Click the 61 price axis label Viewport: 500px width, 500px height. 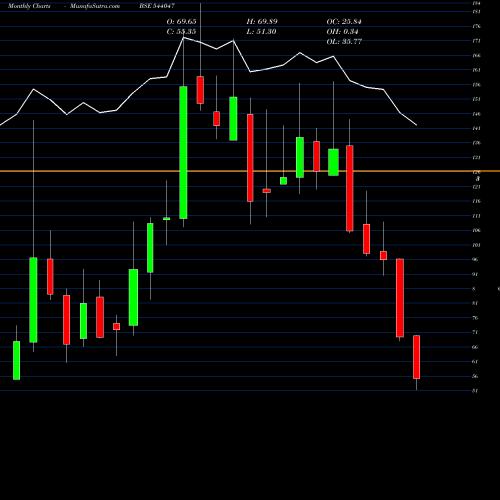[x=475, y=361]
